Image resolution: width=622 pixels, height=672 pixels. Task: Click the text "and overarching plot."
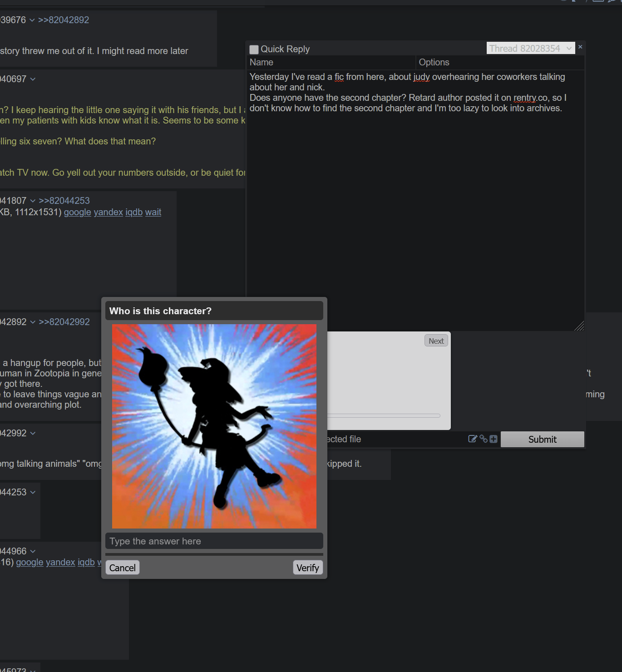pyautogui.click(x=40, y=405)
